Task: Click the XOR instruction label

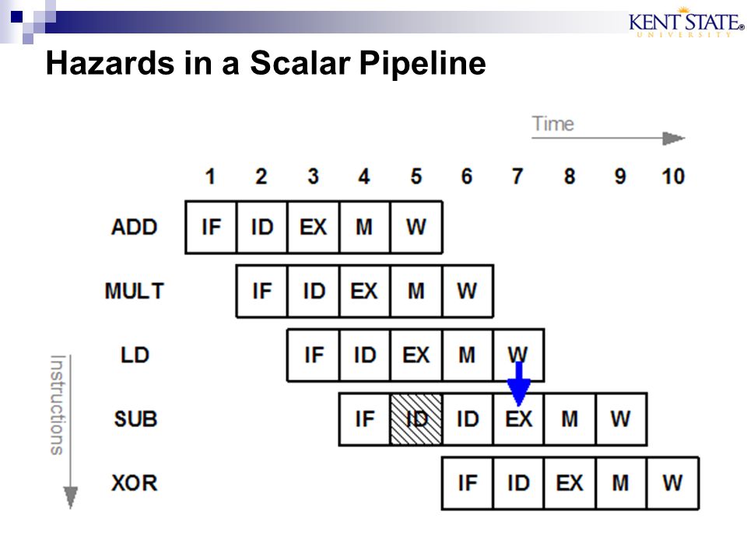Action: click(135, 483)
